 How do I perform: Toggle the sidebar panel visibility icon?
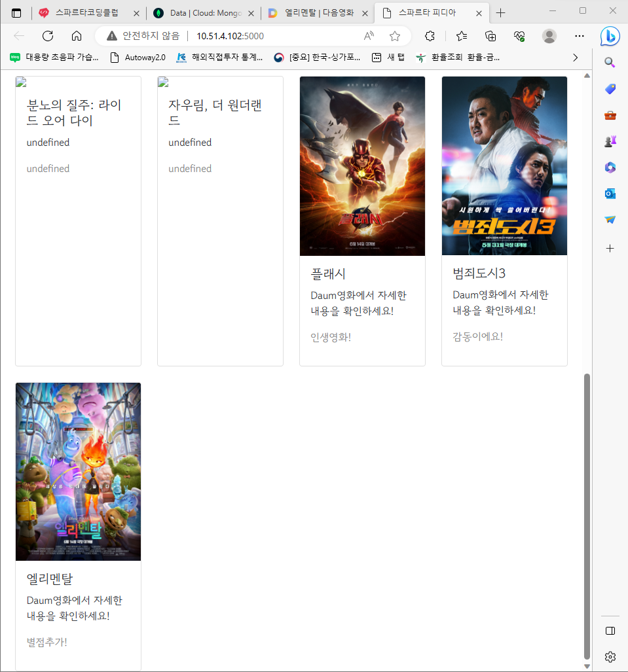click(x=610, y=631)
